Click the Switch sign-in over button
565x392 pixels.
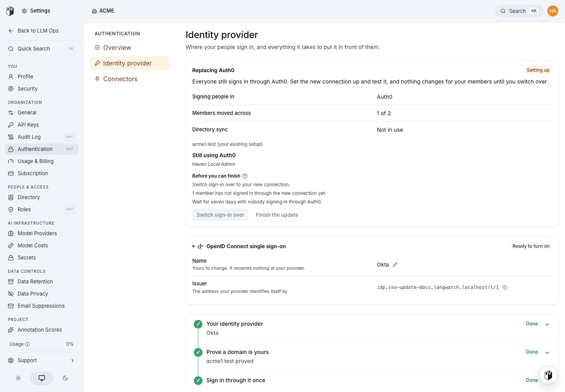pos(220,215)
